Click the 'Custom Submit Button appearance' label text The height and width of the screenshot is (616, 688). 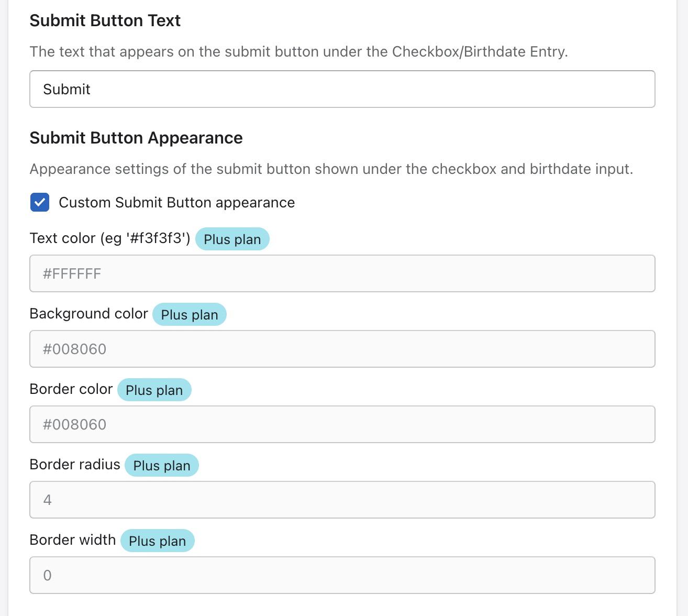[x=176, y=203]
